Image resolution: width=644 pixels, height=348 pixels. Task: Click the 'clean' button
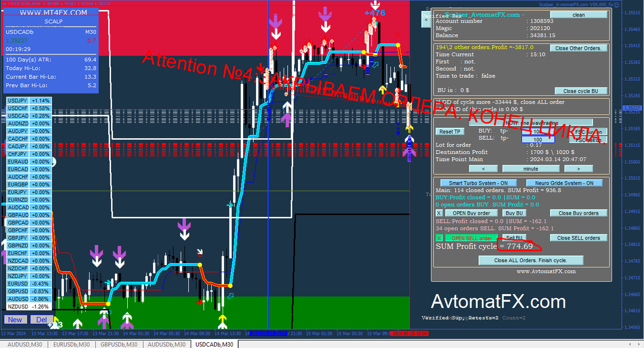(x=579, y=15)
